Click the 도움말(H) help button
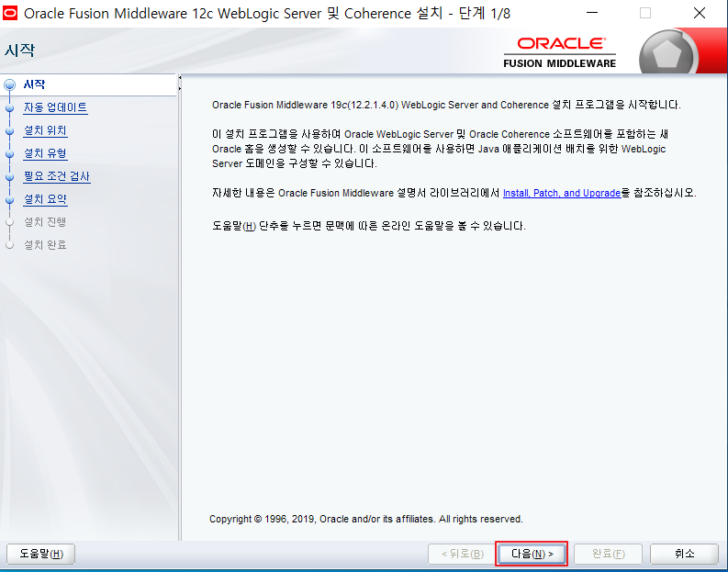 click(x=41, y=554)
